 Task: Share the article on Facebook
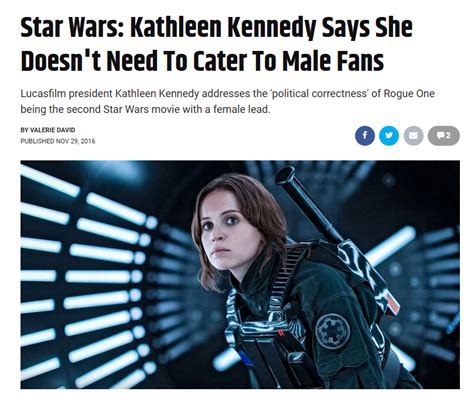point(365,136)
